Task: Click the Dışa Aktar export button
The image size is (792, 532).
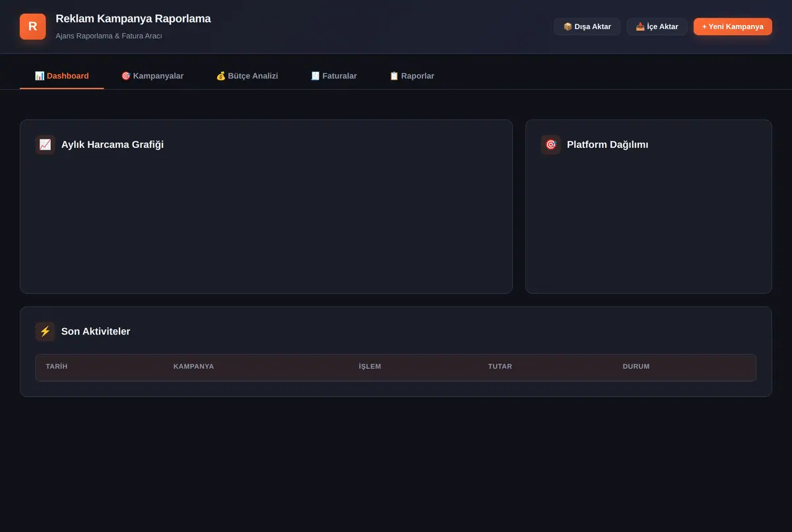Action: point(587,26)
